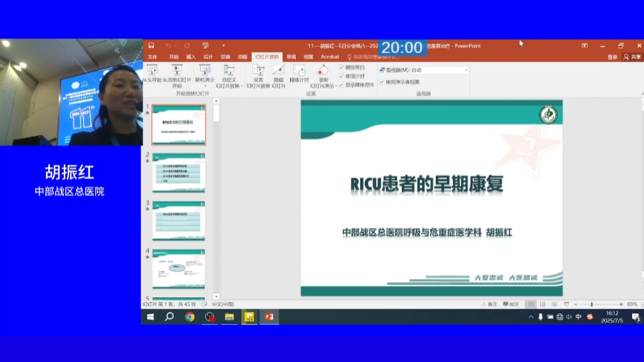
Task: Open the Monitor (监视器) dropdown
Action: 466,70
